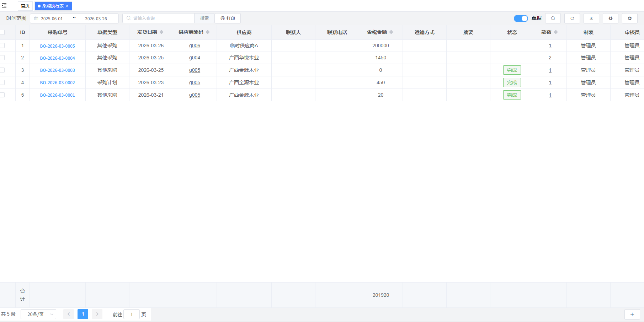Viewport: 644px width, 322px height.
Task: Open purchase order BO-2026-03-0003 link
Action: [58, 70]
